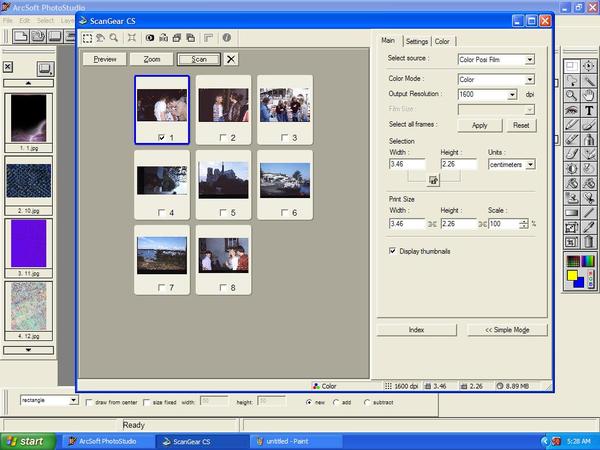Switch to Simple Mode

(507, 330)
